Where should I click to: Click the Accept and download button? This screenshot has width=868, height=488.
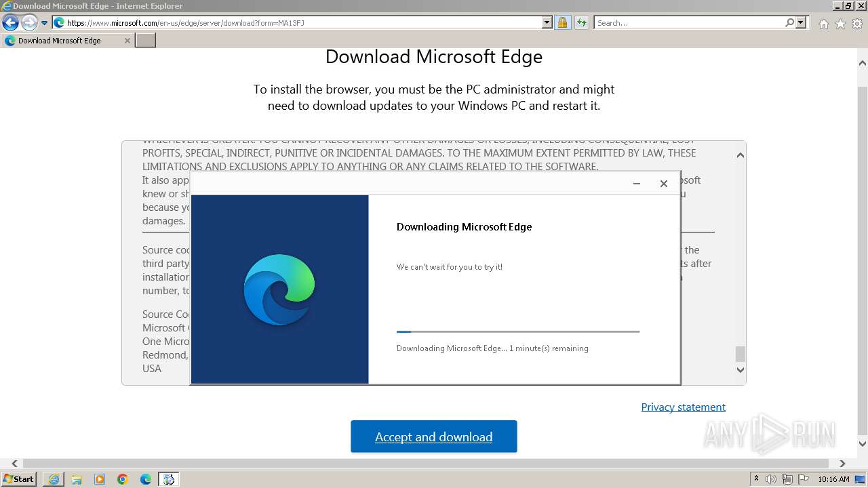434,436
